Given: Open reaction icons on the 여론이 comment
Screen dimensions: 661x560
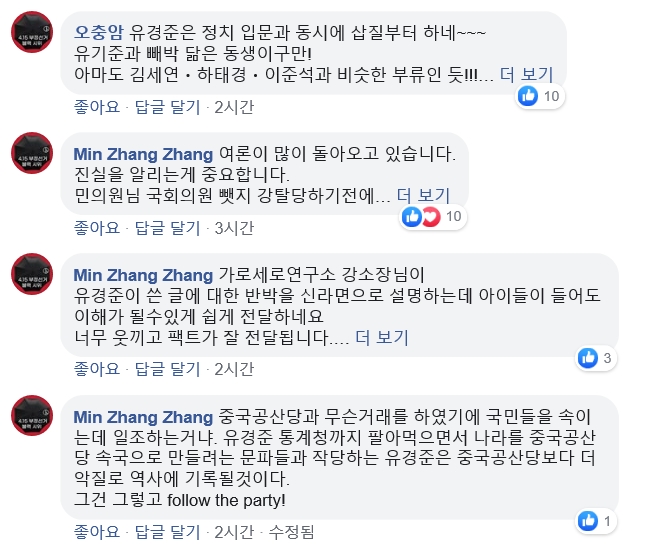Looking at the screenshot, I should click(x=421, y=217).
